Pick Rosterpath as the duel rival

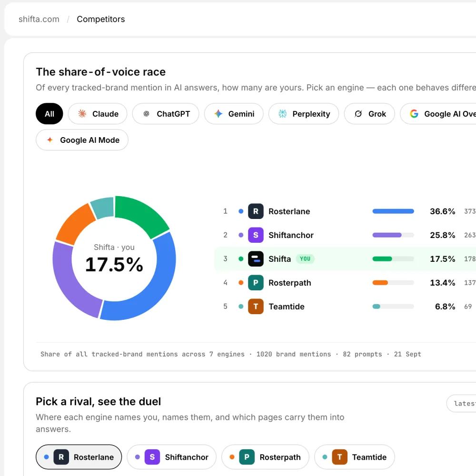[265, 457]
